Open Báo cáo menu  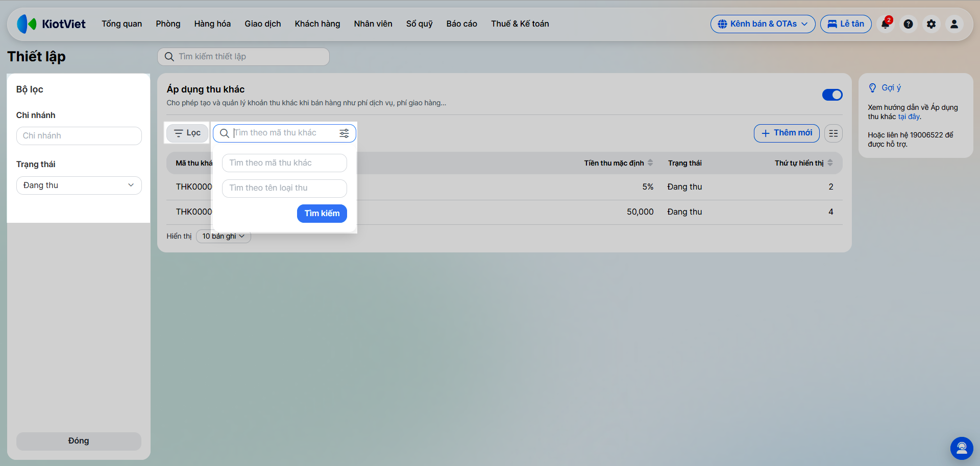(x=462, y=24)
